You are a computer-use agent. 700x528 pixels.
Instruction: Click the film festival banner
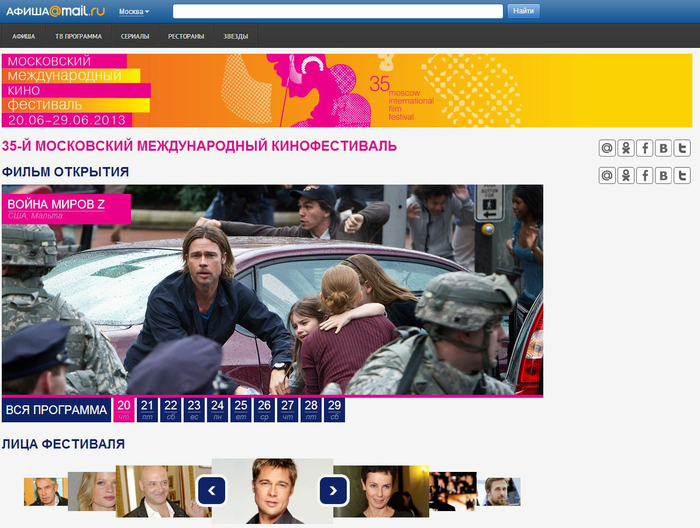347,91
